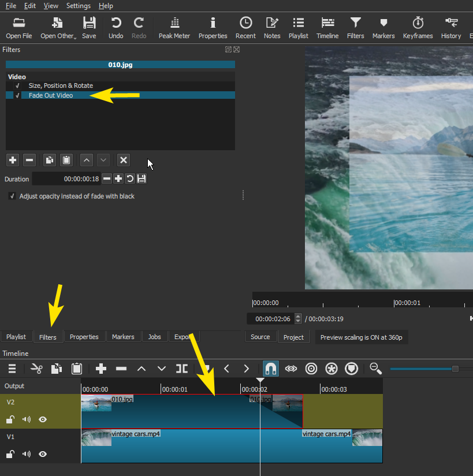Toggle Ripple mode
The height and width of the screenshot is (476, 473).
[x=311, y=369]
